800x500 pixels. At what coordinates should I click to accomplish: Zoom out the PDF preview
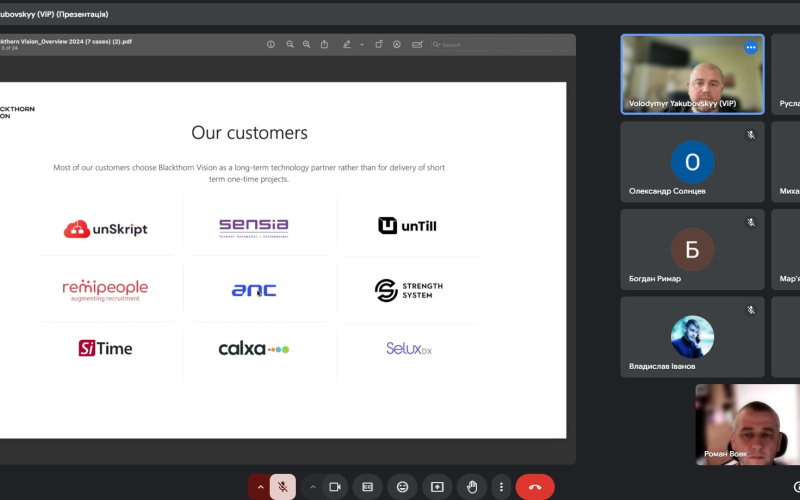click(290, 44)
